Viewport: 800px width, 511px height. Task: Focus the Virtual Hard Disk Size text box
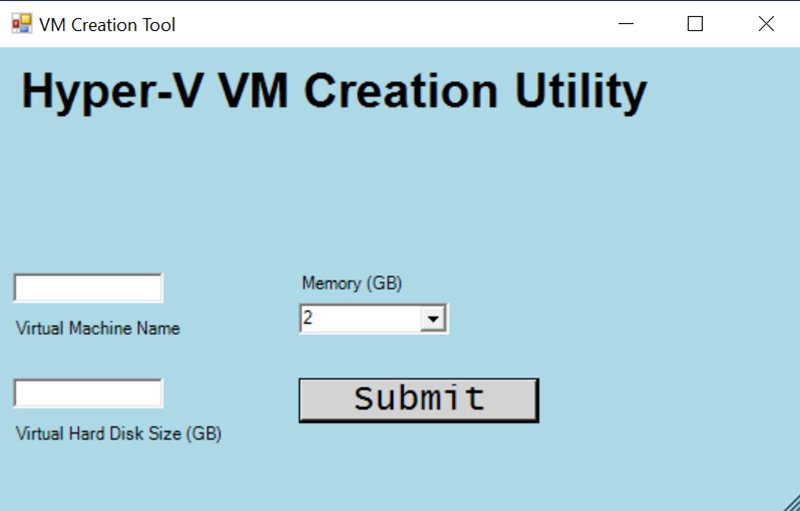(x=88, y=394)
